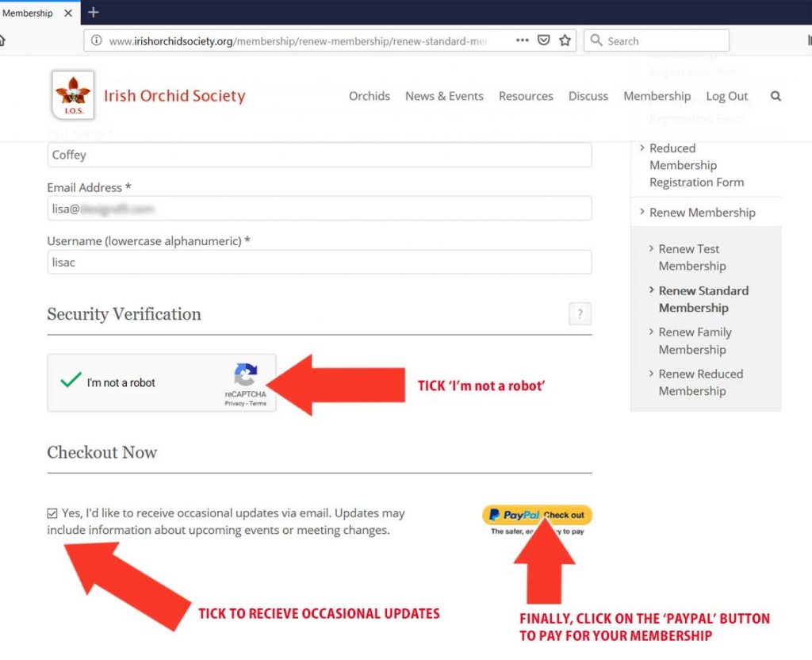This screenshot has width=812, height=660.
Task: Open the Renew Membership sidebar link
Action: tap(703, 213)
